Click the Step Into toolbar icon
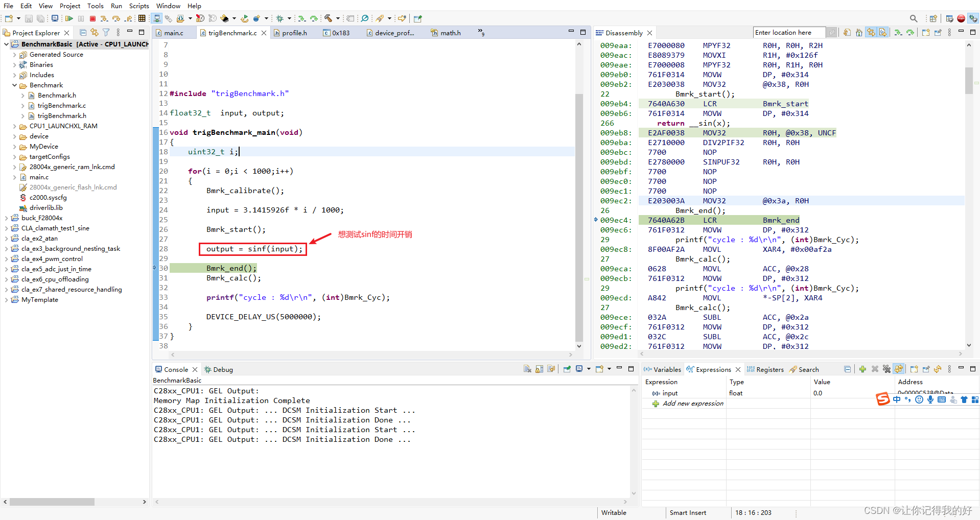This screenshot has width=980, height=520. pyautogui.click(x=104, y=18)
